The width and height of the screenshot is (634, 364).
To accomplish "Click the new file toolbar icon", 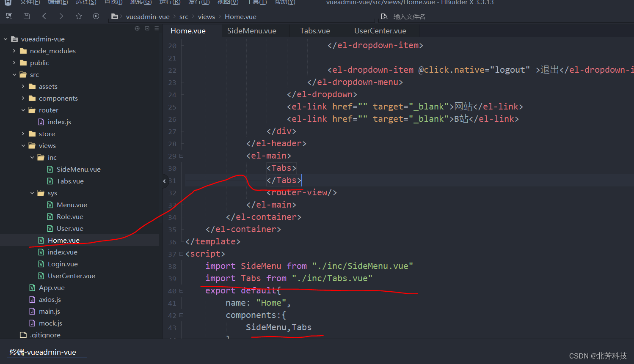I will tap(9, 16).
